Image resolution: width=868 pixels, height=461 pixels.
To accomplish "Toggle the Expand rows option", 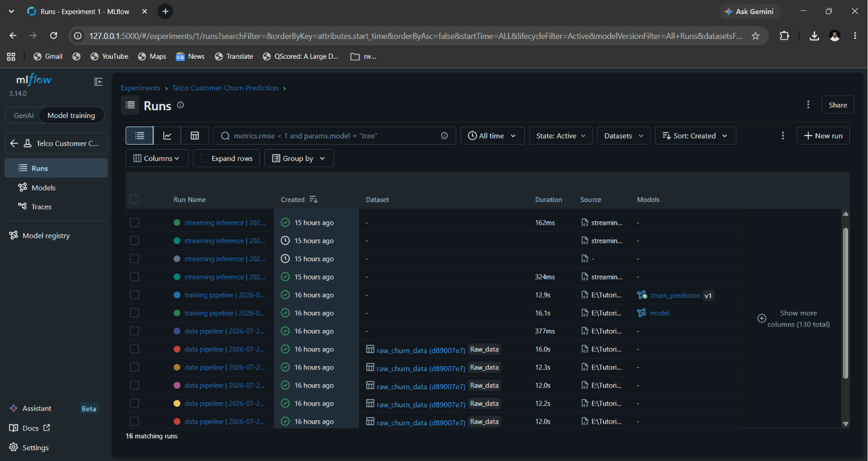I will pyautogui.click(x=227, y=158).
